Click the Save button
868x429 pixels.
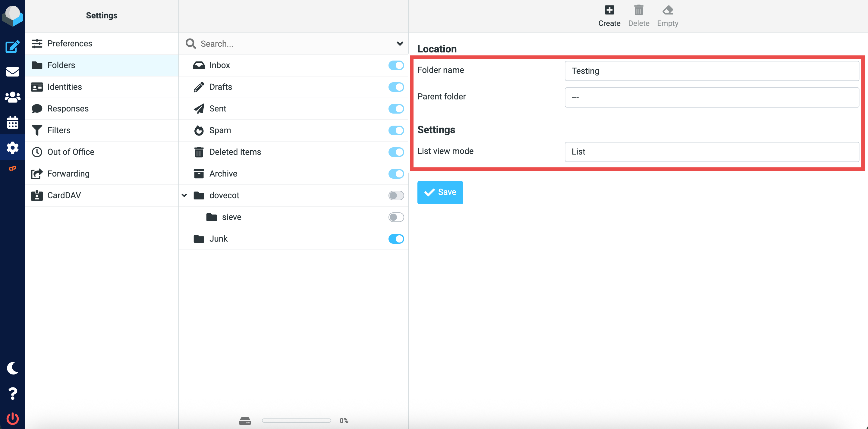tap(440, 192)
